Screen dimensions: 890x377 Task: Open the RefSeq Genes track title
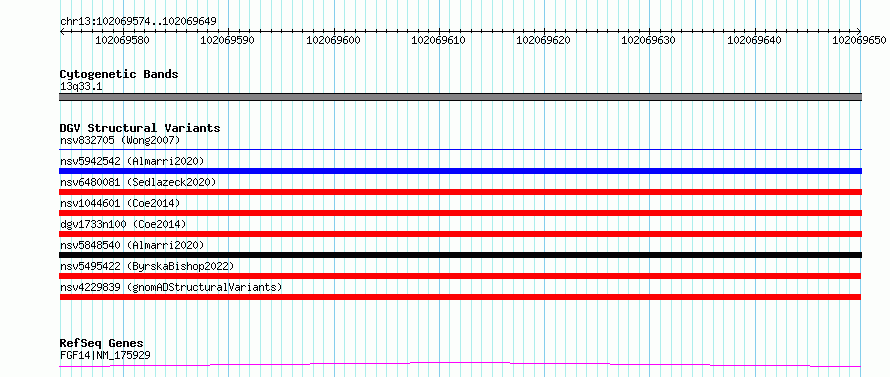click(x=102, y=343)
